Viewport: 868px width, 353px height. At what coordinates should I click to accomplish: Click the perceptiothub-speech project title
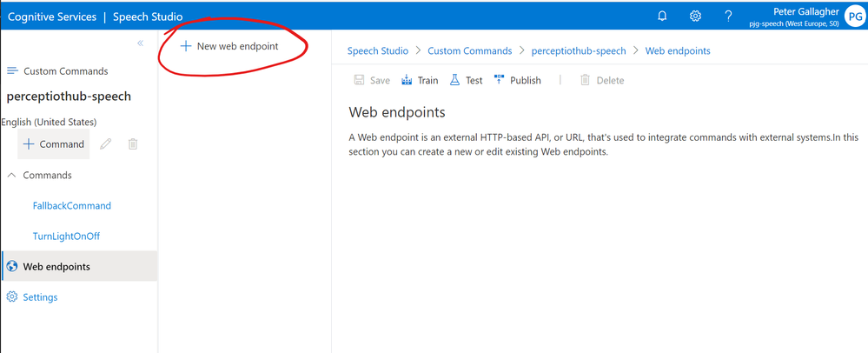(69, 97)
